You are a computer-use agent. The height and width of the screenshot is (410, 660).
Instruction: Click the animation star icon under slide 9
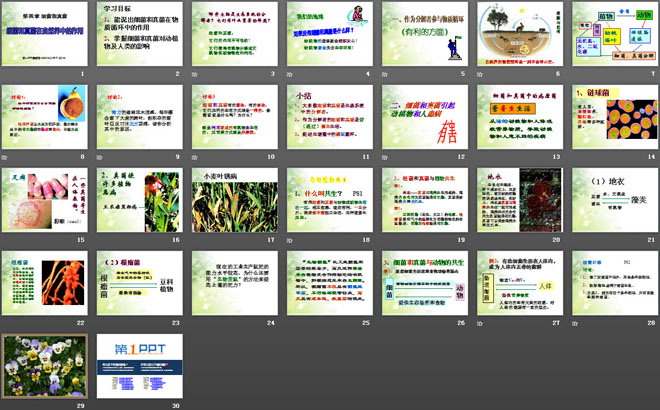99,157
